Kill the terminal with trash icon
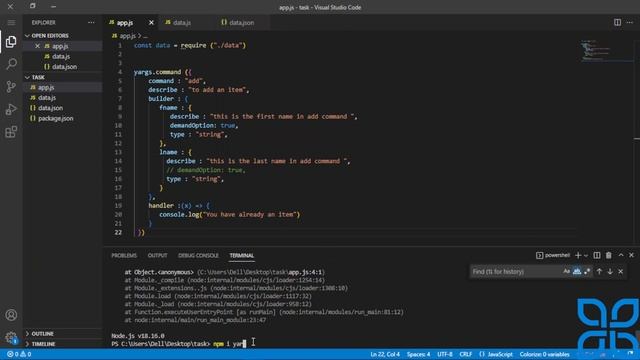 tap(609, 255)
